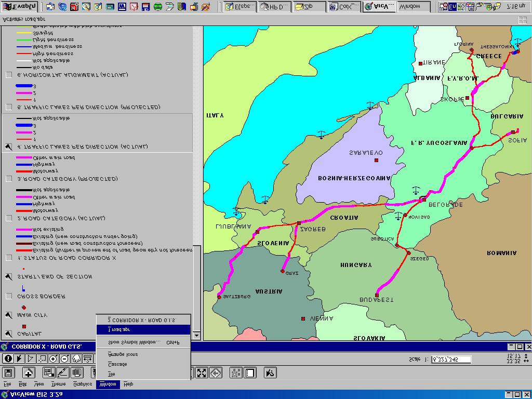Switch to the Zip taskbar button

(309, 6)
